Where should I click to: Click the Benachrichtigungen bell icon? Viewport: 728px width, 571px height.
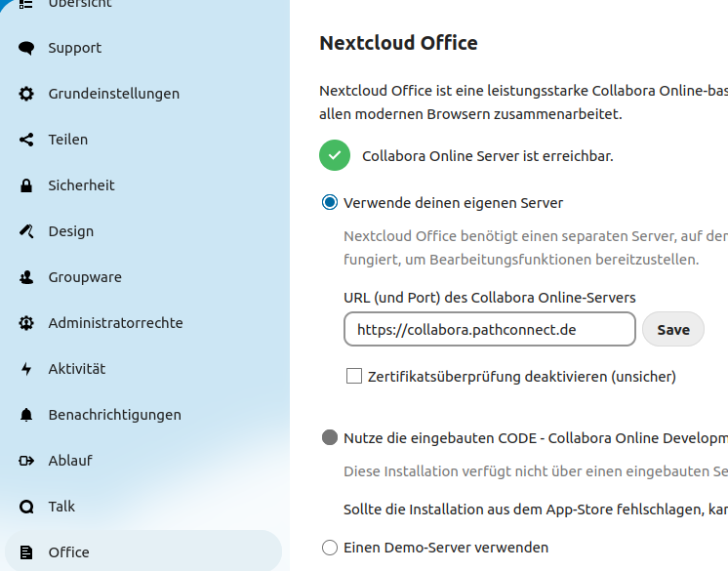(x=26, y=415)
